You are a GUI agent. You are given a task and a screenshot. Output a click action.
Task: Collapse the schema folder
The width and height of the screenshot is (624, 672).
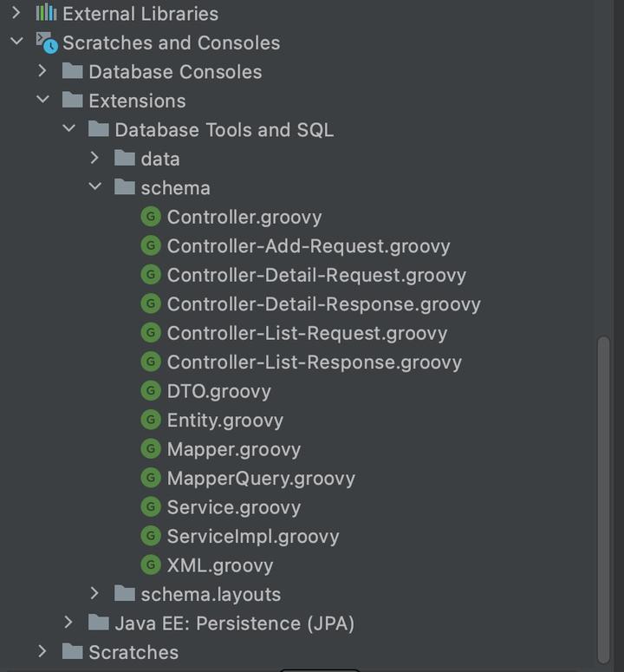(x=95, y=187)
